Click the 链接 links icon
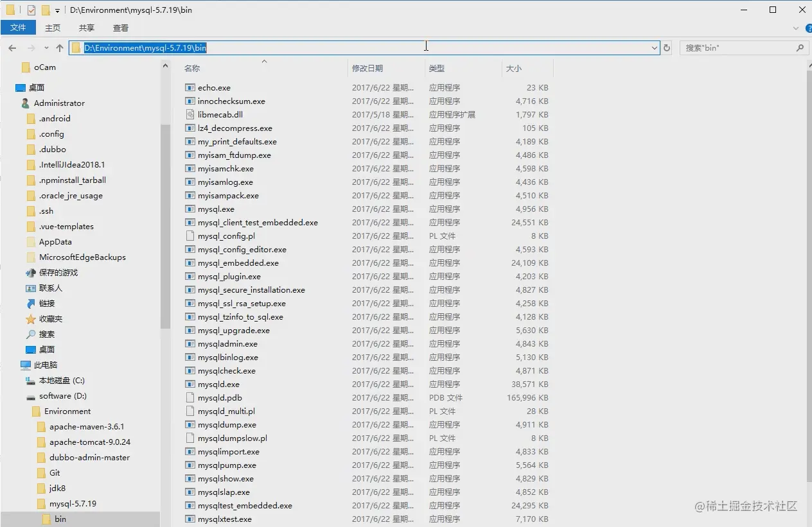Image resolution: width=812 pixels, height=527 pixels. [31, 304]
